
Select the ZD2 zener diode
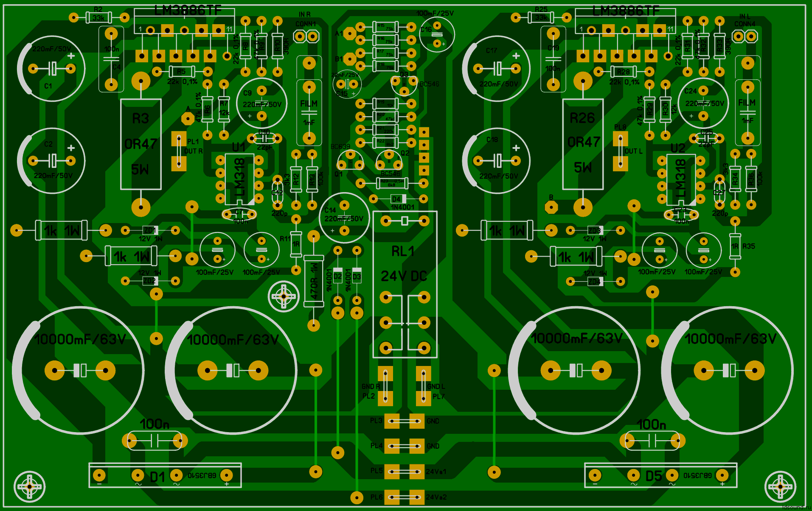(x=150, y=281)
